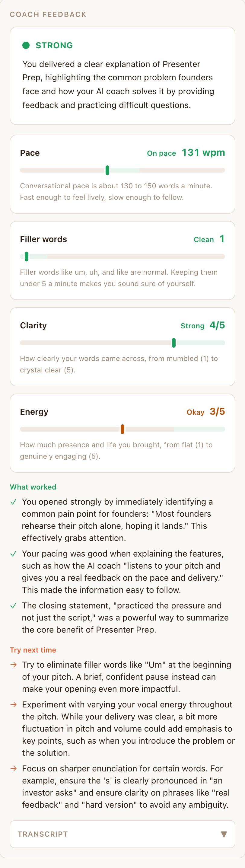Click the checkmark beside the closing statement feedback

coord(14,605)
